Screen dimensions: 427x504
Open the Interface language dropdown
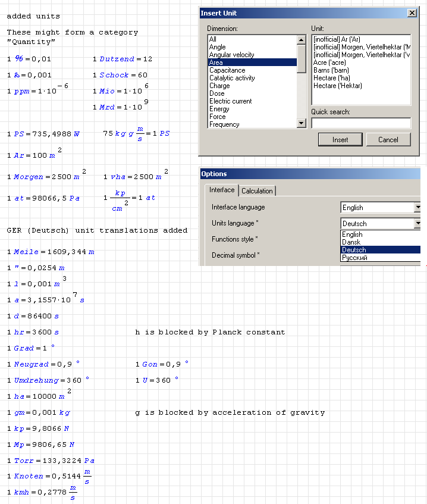[x=417, y=208]
